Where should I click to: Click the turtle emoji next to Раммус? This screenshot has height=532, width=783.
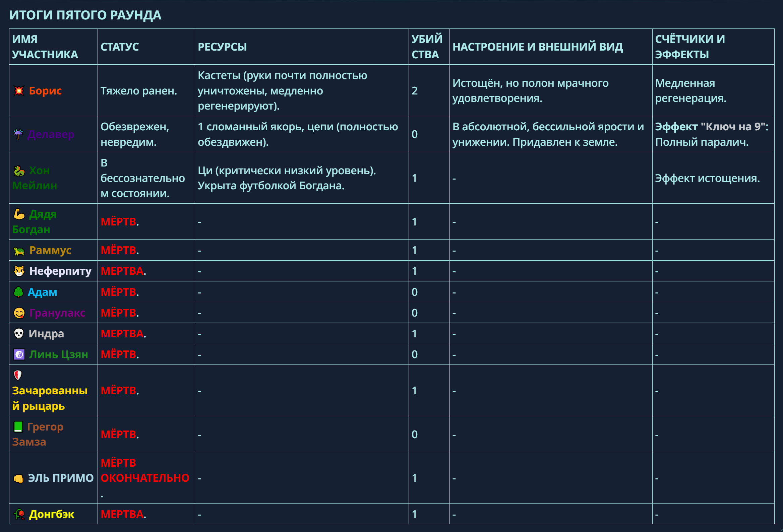(x=19, y=251)
